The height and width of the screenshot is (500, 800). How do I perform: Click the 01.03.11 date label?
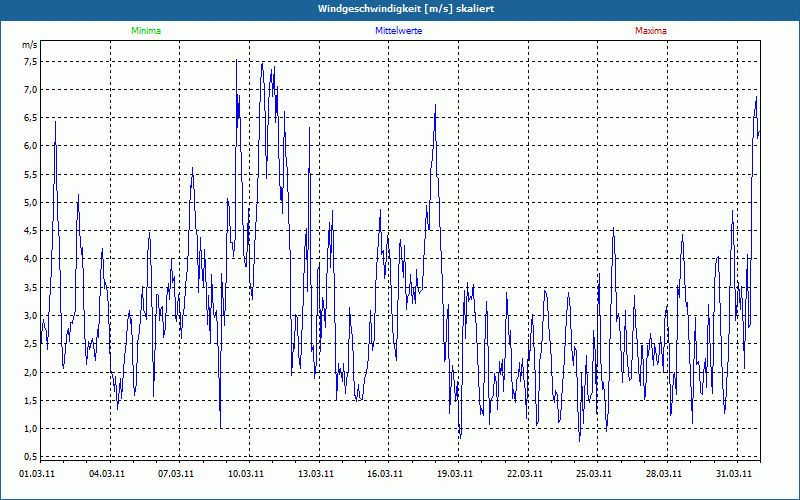click(x=37, y=474)
